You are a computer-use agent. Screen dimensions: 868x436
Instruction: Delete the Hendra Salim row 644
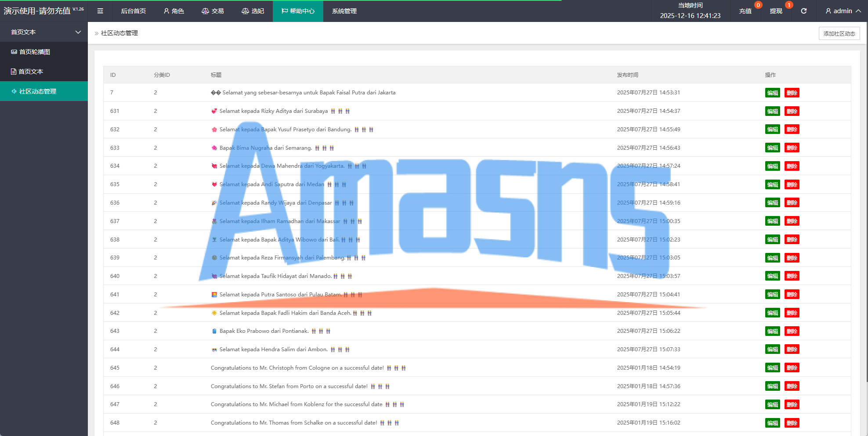(x=792, y=350)
